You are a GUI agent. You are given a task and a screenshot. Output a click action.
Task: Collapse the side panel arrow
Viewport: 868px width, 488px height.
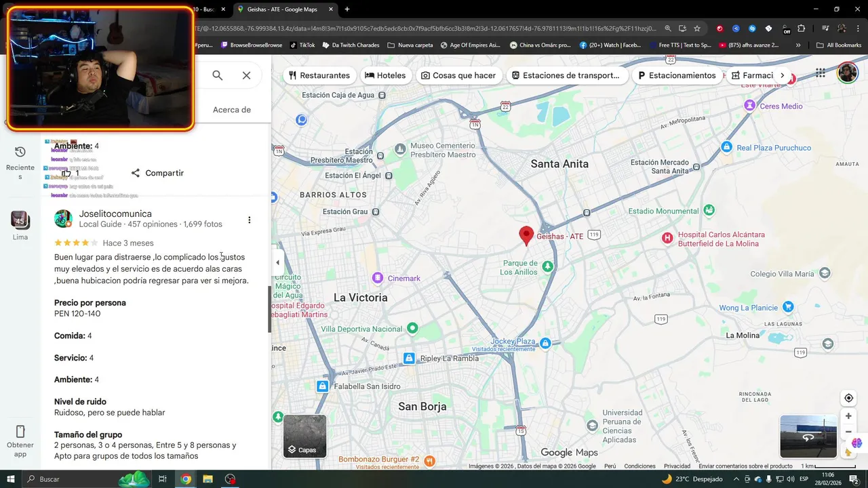(x=277, y=262)
